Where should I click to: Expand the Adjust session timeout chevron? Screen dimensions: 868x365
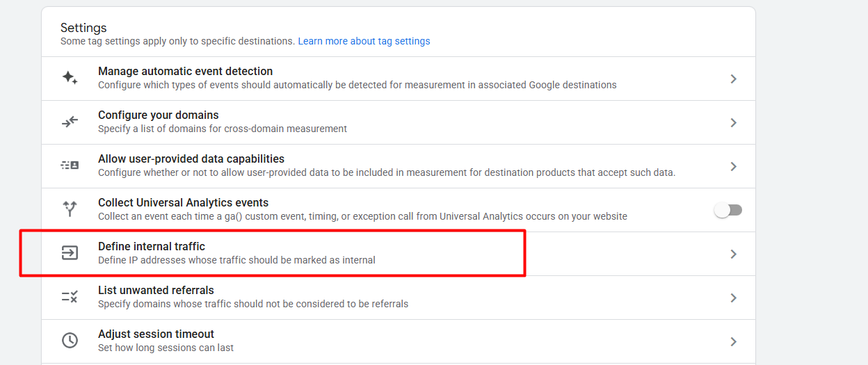click(x=733, y=341)
